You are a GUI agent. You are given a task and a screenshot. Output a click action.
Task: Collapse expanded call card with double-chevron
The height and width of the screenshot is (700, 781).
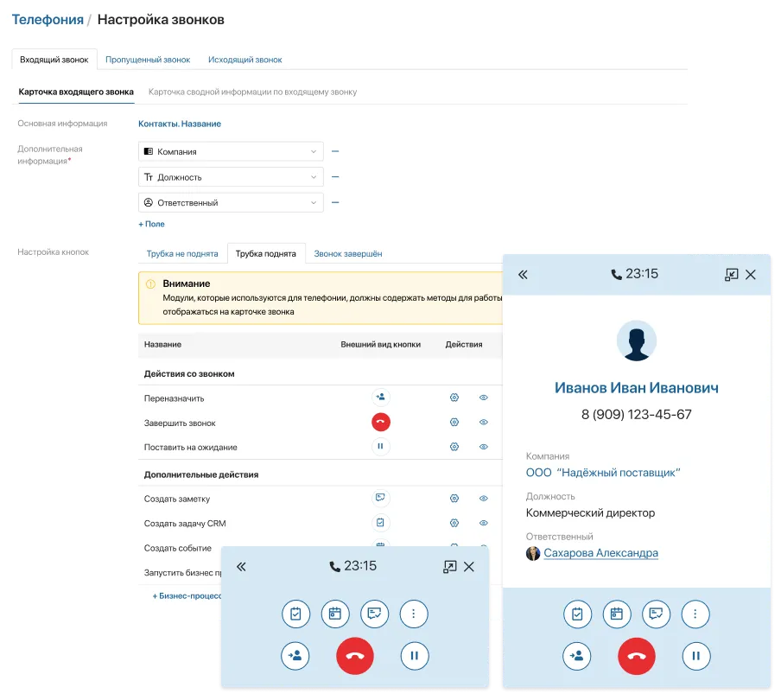(x=523, y=275)
